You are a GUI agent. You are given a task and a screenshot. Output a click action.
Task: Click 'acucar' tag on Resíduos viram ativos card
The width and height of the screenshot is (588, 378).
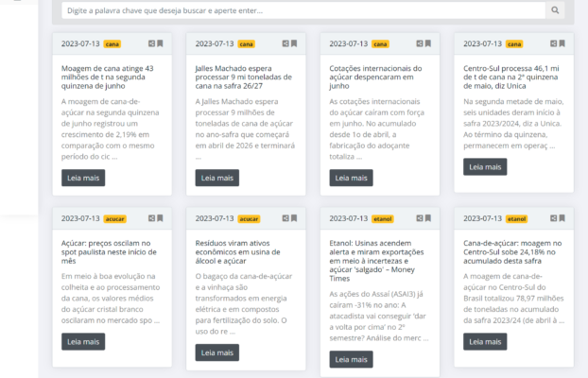point(249,219)
